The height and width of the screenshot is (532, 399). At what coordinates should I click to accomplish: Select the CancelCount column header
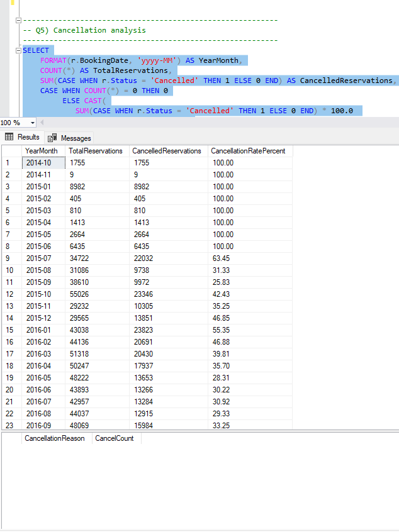coord(116,438)
